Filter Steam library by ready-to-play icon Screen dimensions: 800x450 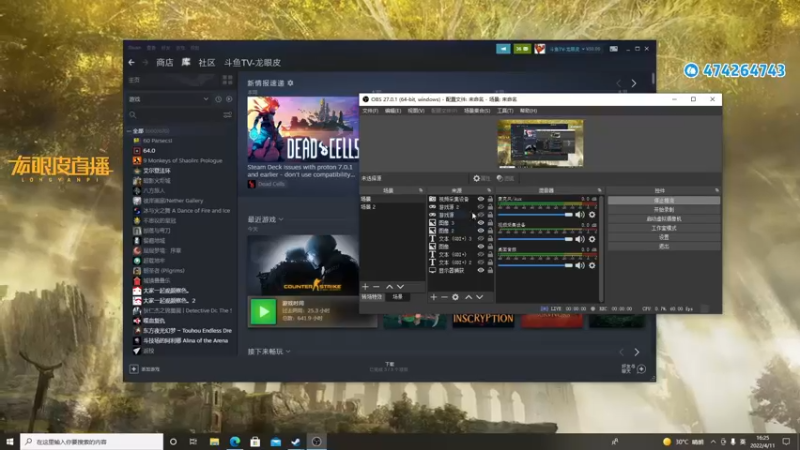229,99
